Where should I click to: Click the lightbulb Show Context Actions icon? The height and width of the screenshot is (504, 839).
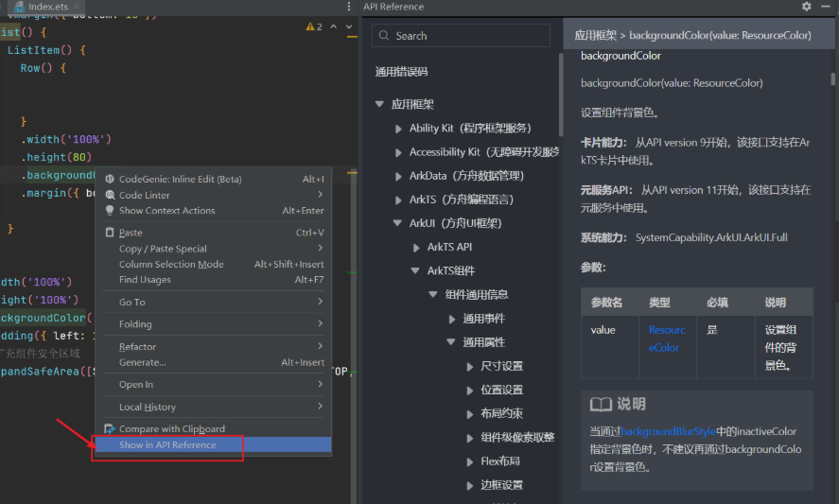tap(110, 210)
